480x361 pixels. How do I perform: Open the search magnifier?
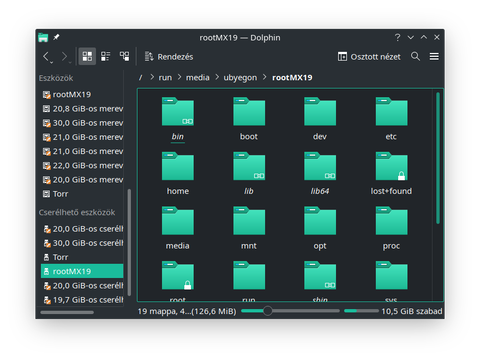point(415,56)
